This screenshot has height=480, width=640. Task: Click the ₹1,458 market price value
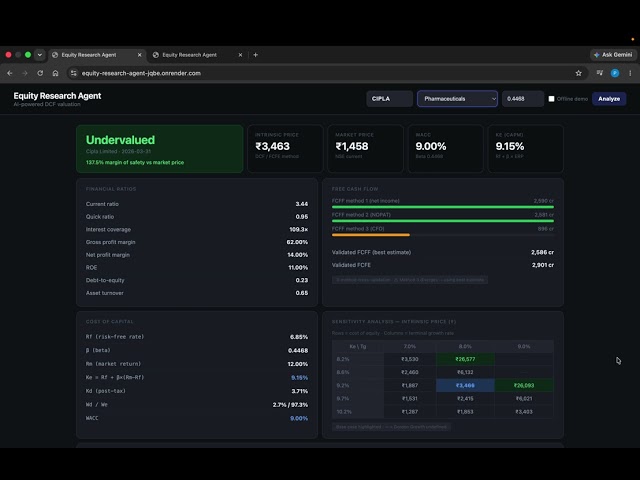352,146
